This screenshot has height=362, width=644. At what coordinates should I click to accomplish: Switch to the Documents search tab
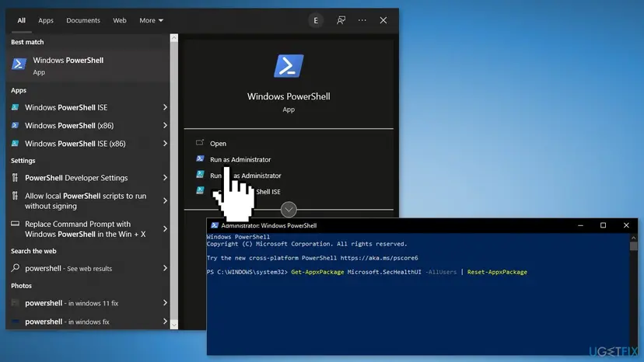click(x=83, y=20)
